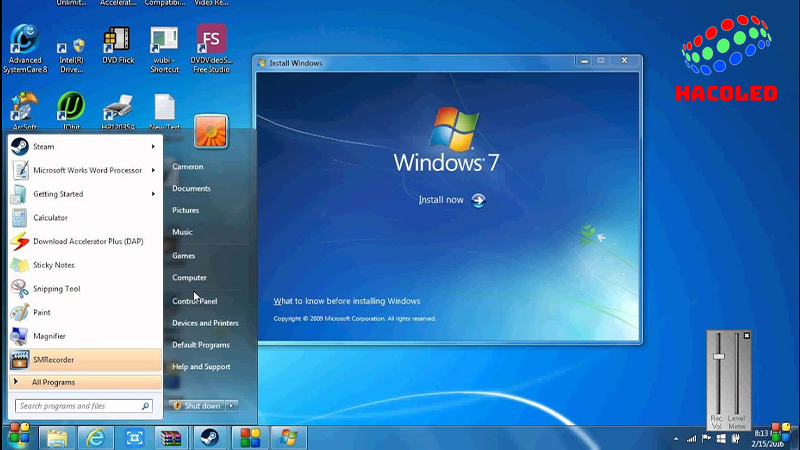Open Windows Explorer from taskbar
This screenshot has height=450, width=800.
[57, 438]
